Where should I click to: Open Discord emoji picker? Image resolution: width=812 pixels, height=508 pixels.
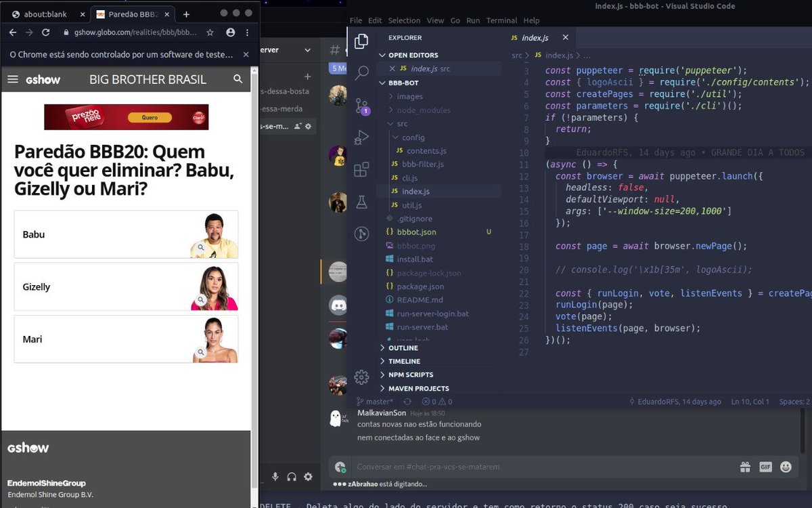coord(786,467)
